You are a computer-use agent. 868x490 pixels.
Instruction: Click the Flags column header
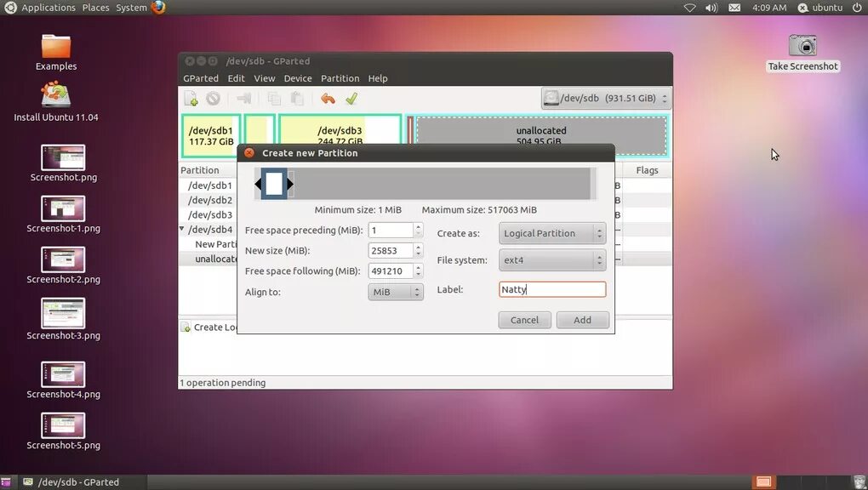(x=647, y=170)
